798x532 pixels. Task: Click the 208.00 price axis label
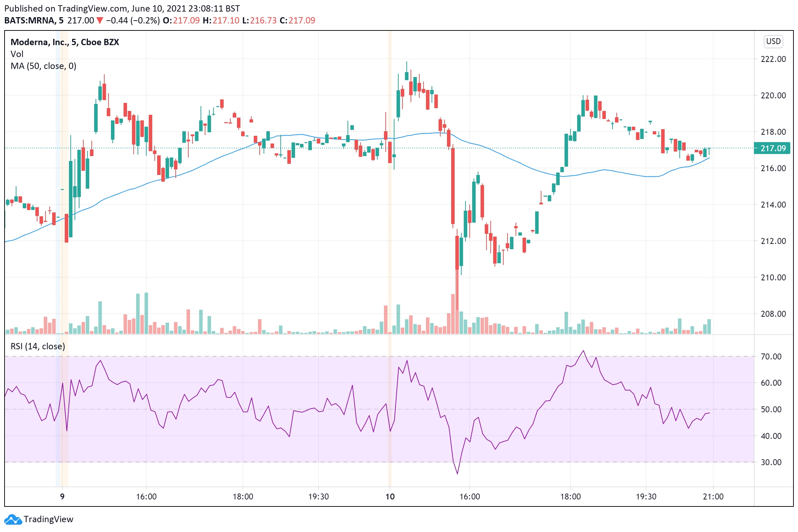pyautogui.click(x=773, y=314)
